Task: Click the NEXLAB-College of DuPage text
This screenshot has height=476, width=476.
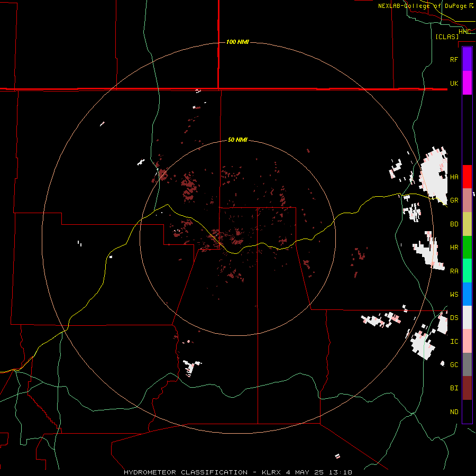Action: [422, 6]
